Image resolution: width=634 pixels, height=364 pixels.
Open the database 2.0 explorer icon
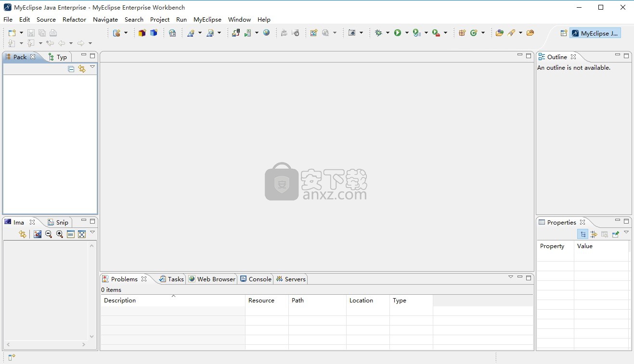pos(172,33)
